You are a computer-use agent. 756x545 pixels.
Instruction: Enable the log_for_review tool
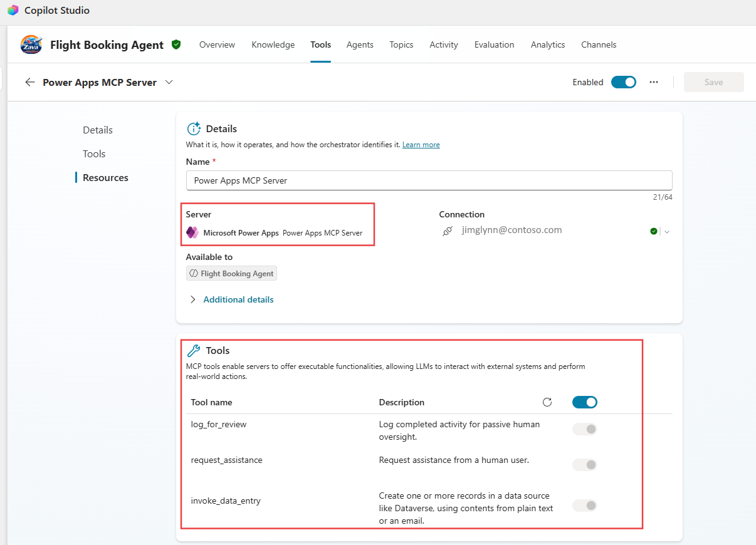pyautogui.click(x=584, y=429)
